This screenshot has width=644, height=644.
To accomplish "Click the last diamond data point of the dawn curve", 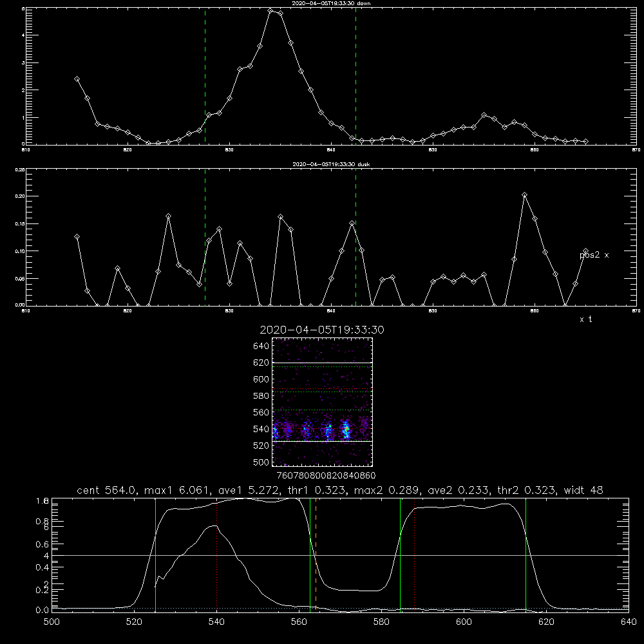I will click(585, 141).
